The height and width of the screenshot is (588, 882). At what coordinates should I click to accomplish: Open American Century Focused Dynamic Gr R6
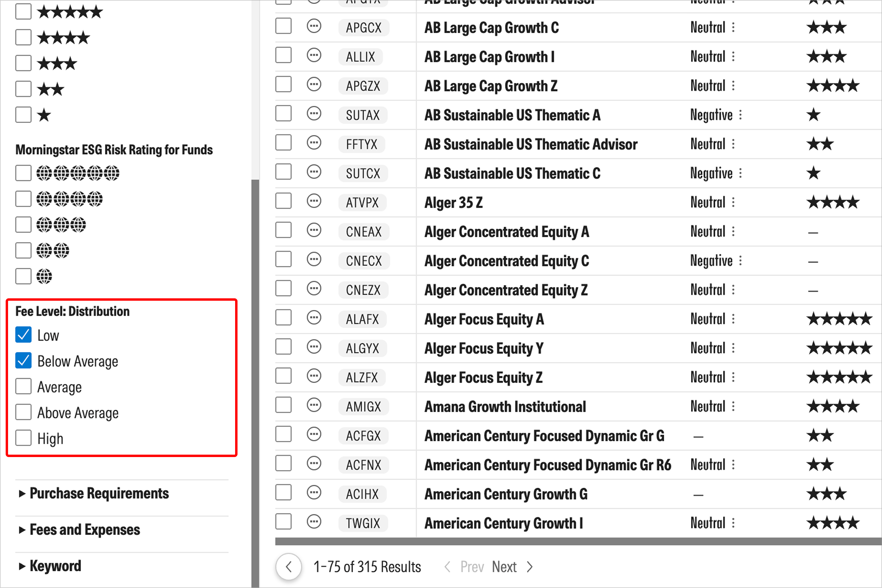point(548,465)
